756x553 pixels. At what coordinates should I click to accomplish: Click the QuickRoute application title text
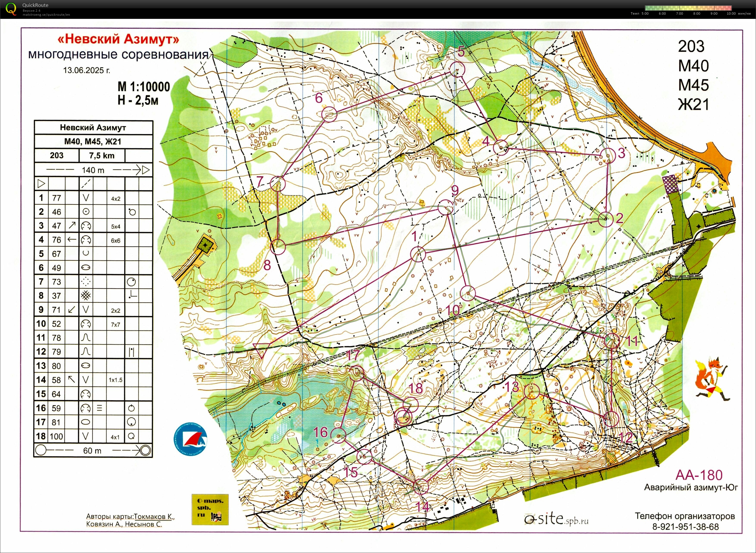35,5
